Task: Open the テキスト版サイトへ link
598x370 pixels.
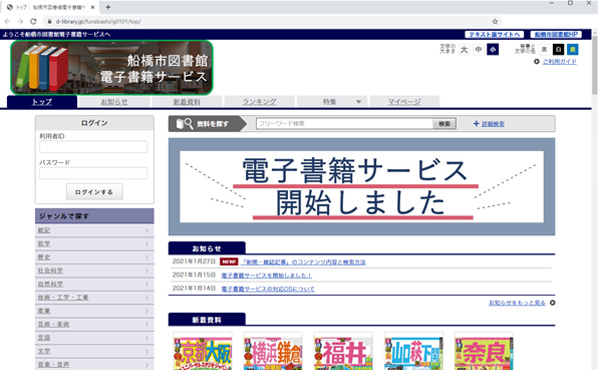Action: [x=494, y=34]
